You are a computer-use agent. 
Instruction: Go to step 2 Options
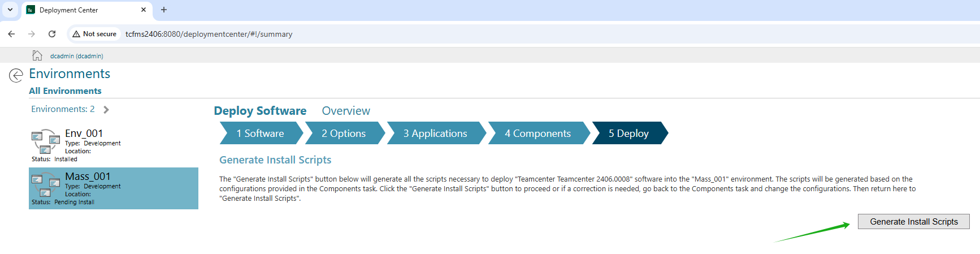click(x=344, y=134)
